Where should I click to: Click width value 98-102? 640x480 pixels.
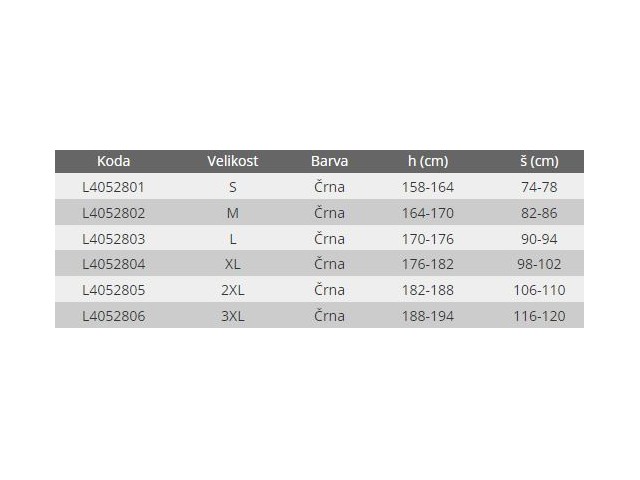click(x=540, y=264)
